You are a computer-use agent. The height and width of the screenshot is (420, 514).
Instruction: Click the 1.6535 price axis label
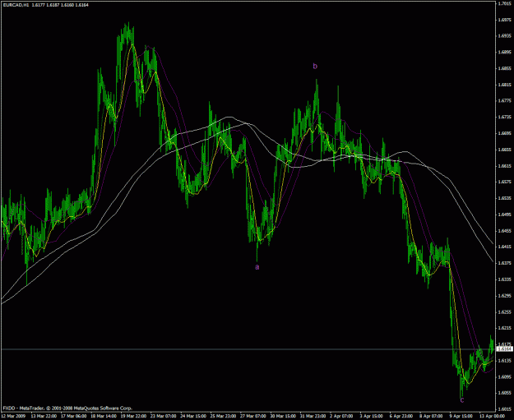[504, 198]
